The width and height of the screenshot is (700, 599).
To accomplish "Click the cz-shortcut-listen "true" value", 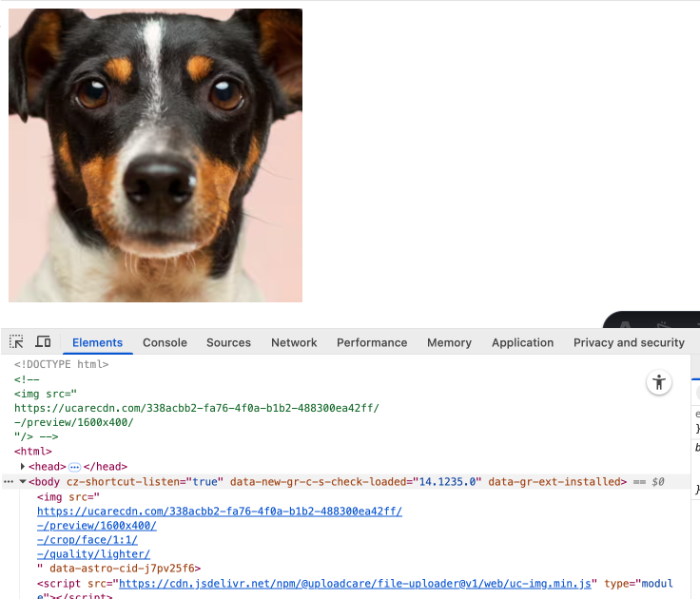I will [204, 482].
